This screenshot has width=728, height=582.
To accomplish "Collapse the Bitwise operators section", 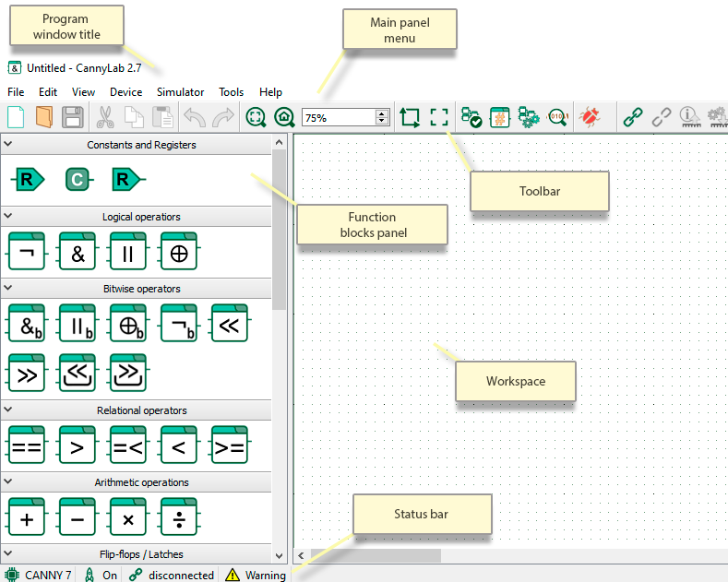I will click(x=8, y=288).
